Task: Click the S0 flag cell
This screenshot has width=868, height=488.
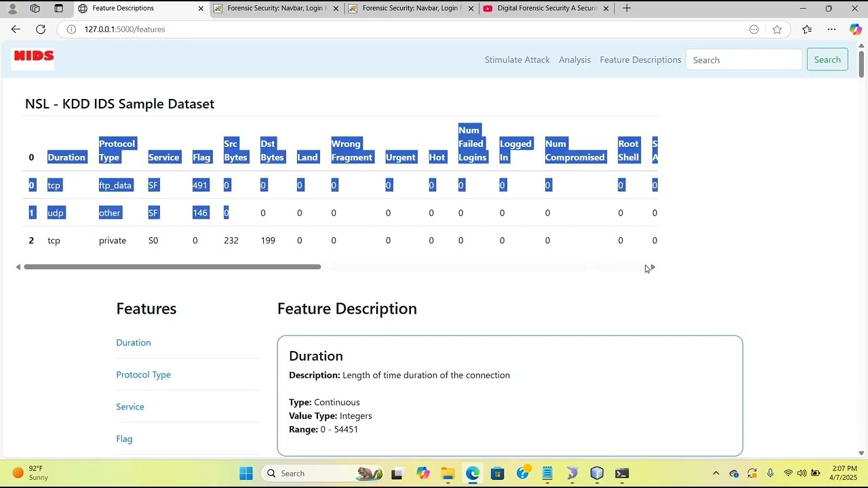Action: click(153, 241)
